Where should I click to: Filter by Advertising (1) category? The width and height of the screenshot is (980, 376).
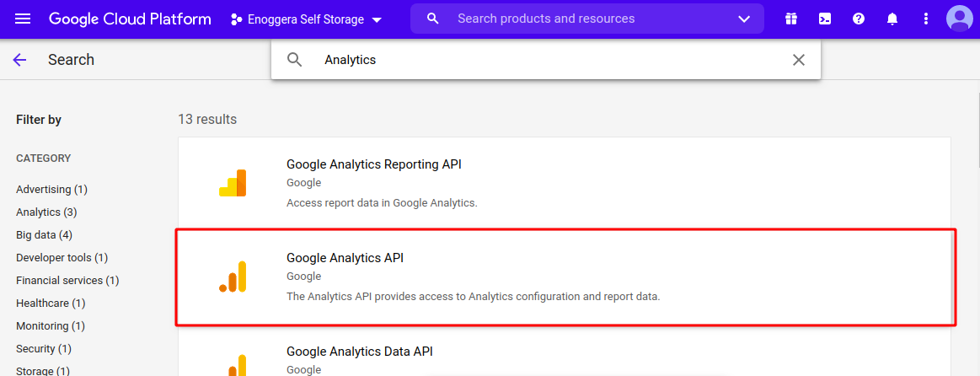[x=52, y=189]
